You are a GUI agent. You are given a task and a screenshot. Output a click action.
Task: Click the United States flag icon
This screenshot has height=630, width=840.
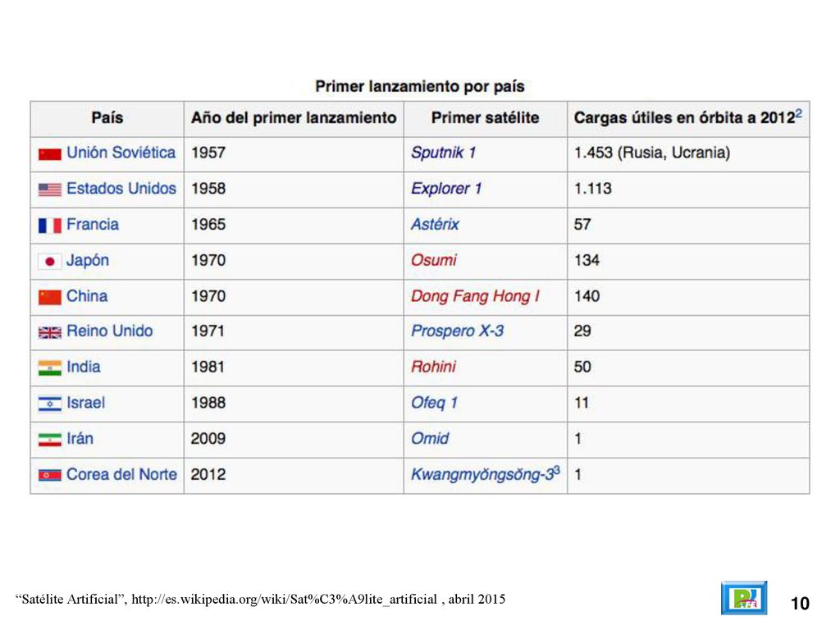[50, 189]
